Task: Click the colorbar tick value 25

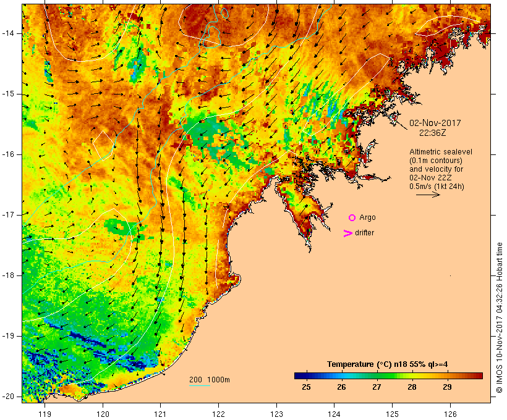Action: tap(306, 387)
